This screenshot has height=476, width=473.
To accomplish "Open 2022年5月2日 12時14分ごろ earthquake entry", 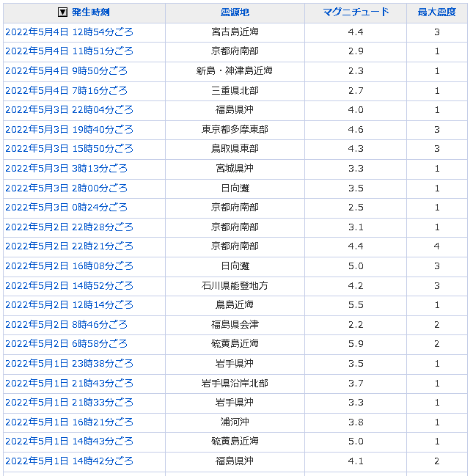I will (x=69, y=305).
